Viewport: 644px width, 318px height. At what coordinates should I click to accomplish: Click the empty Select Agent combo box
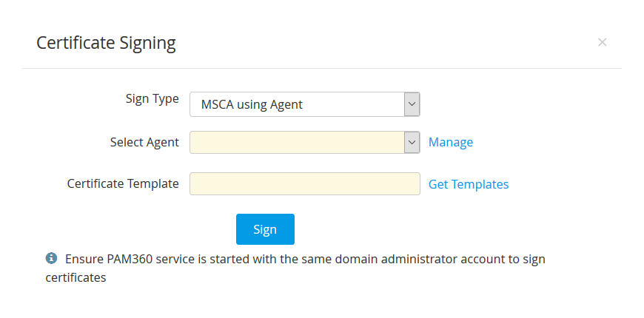pyautogui.click(x=297, y=142)
